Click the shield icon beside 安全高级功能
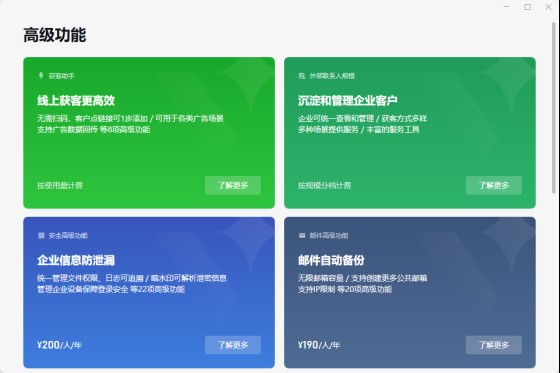Viewport: 560px width, 373px height. pos(41,235)
